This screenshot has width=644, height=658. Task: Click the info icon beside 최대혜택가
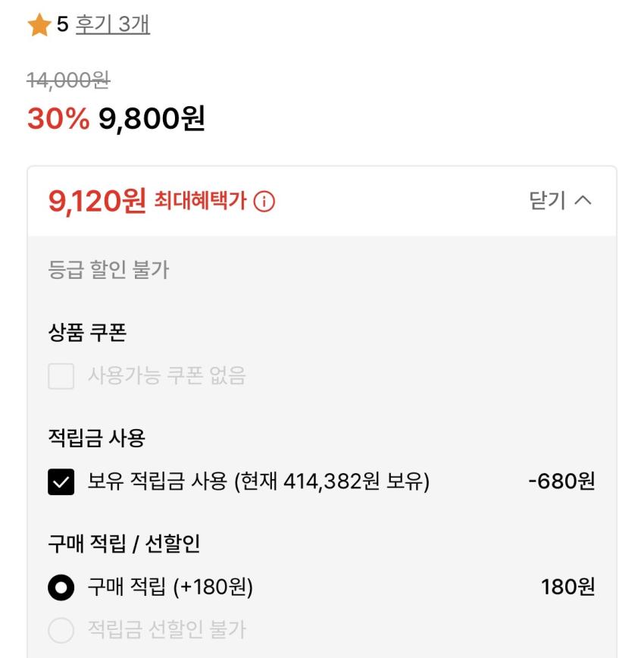[264, 202]
